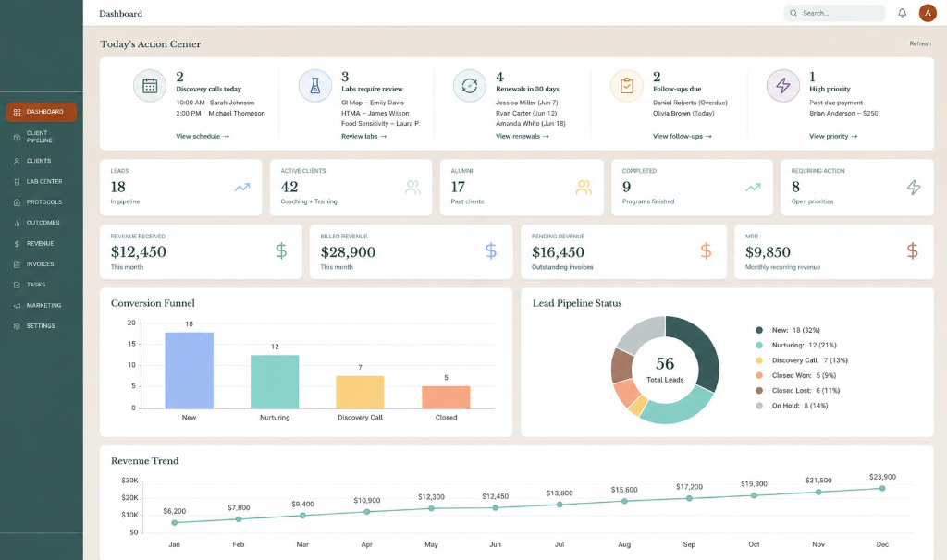Image resolution: width=947 pixels, height=560 pixels.
Task: Click the 56 Total Leads donut center
Action: [665, 370]
